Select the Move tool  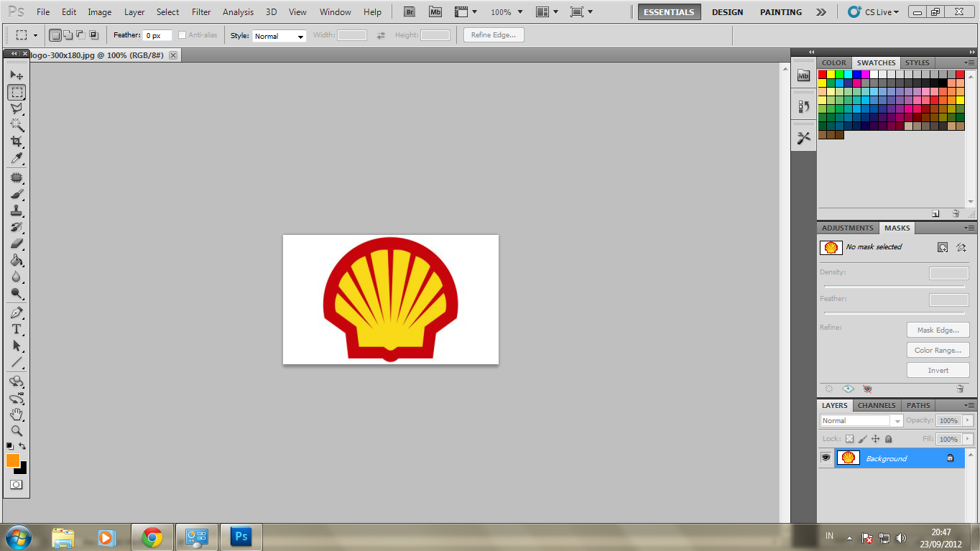pos(17,75)
